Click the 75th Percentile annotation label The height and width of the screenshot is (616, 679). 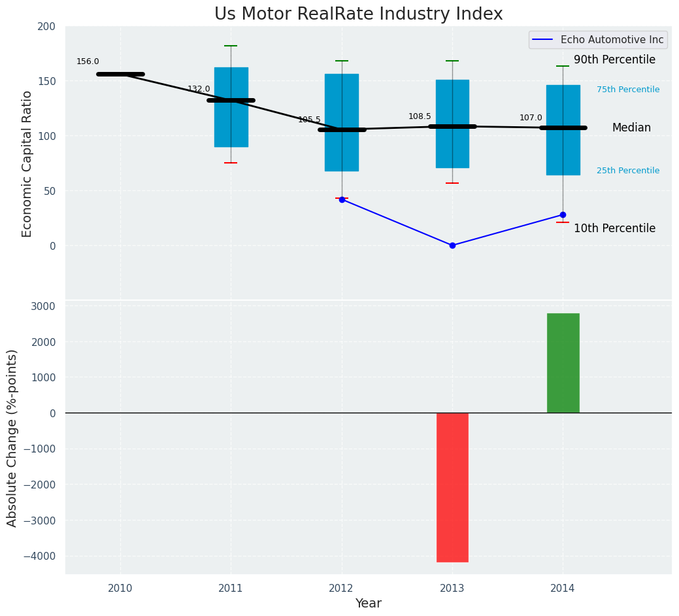[x=627, y=90]
